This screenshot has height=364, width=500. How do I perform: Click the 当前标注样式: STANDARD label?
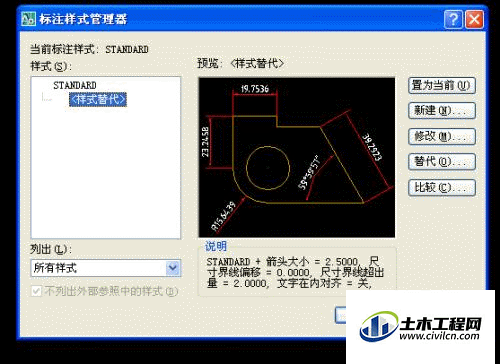pos(89,50)
